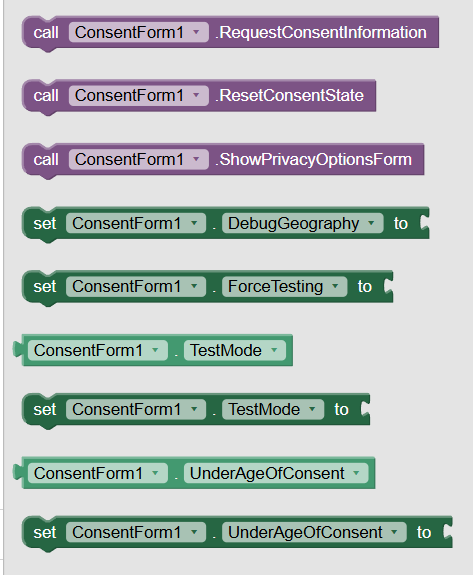This screenshot has height=575, width=473.
Task: Open ConsentForm1 dropdown on TestMode getter
Action: point(98,350)
